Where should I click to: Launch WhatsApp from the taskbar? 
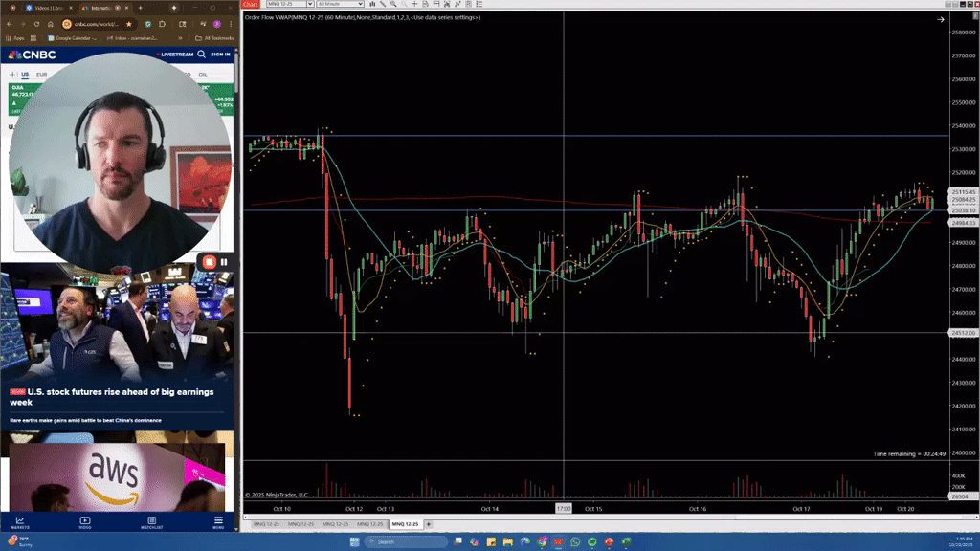pos(574,543)
